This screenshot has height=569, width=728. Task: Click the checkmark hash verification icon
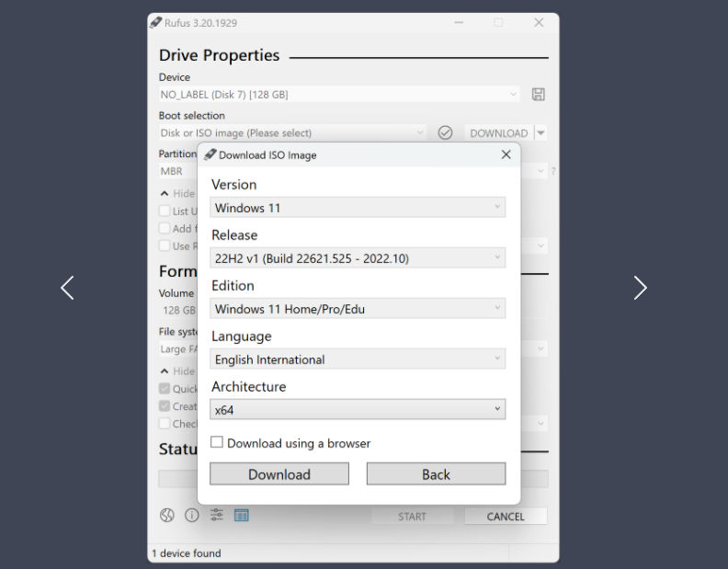click(445, 133)
